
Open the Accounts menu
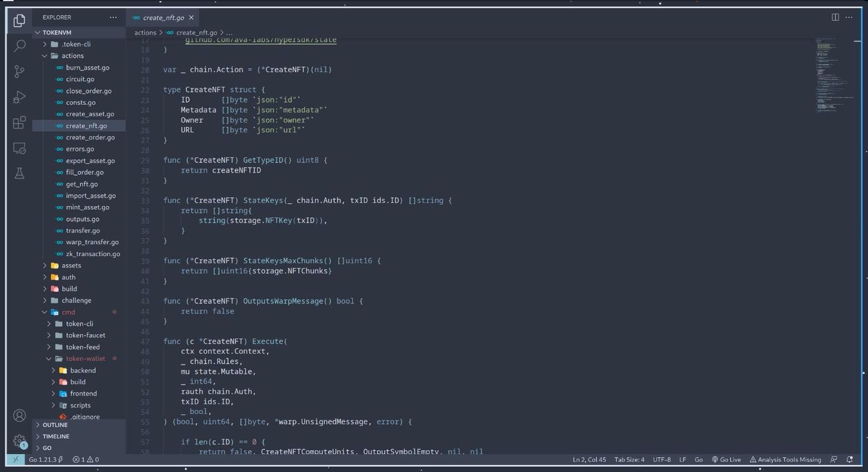[x=19, y=415]
